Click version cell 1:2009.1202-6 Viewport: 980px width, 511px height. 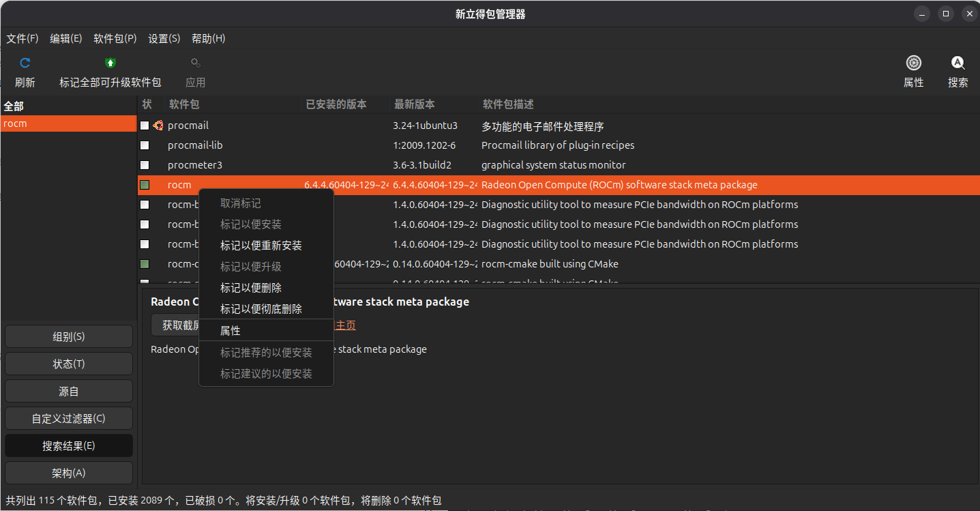(424, 145)
